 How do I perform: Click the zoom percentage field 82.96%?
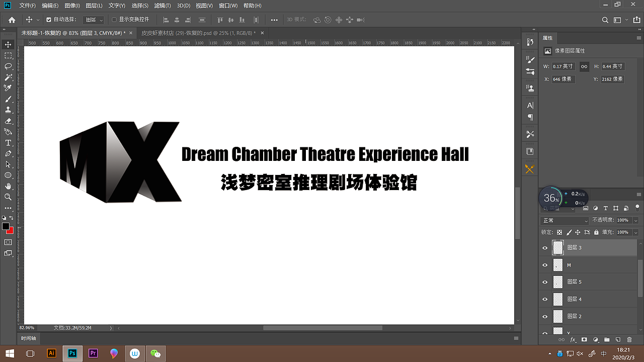point(27,328)
